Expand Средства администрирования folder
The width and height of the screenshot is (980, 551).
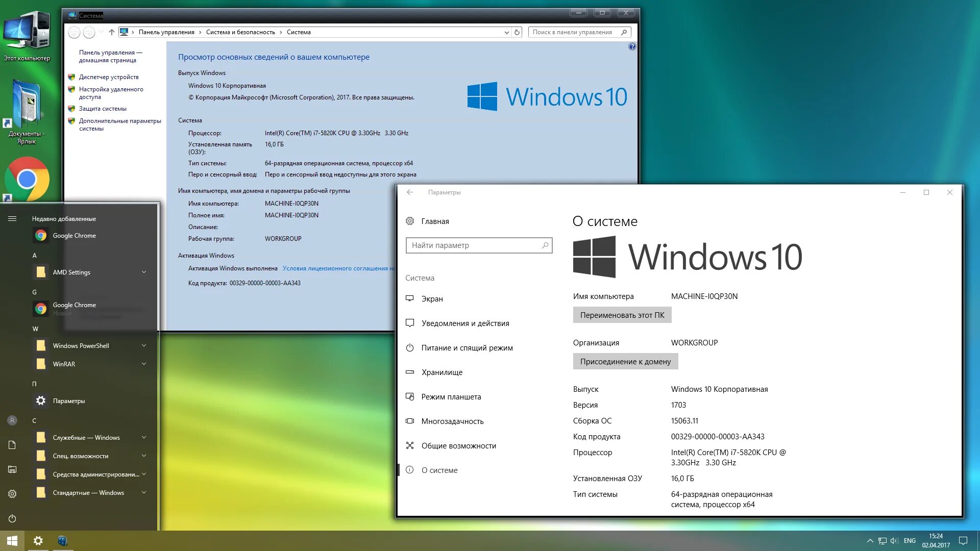pyautogui.click(x=144, y=474)
